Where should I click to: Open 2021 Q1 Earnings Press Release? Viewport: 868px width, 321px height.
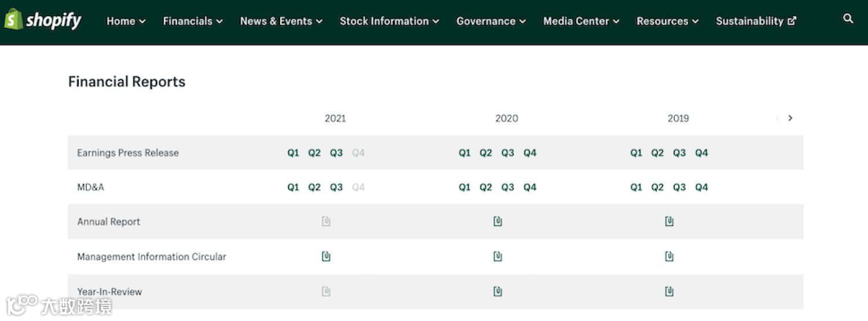click(293, 153)
